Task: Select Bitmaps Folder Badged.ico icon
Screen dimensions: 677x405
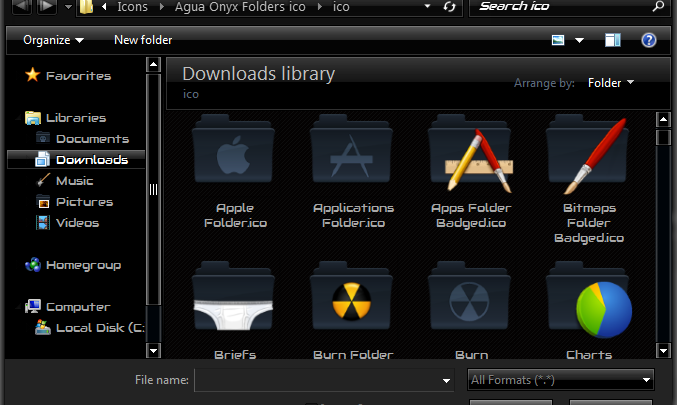Action: tap(588, 153)
